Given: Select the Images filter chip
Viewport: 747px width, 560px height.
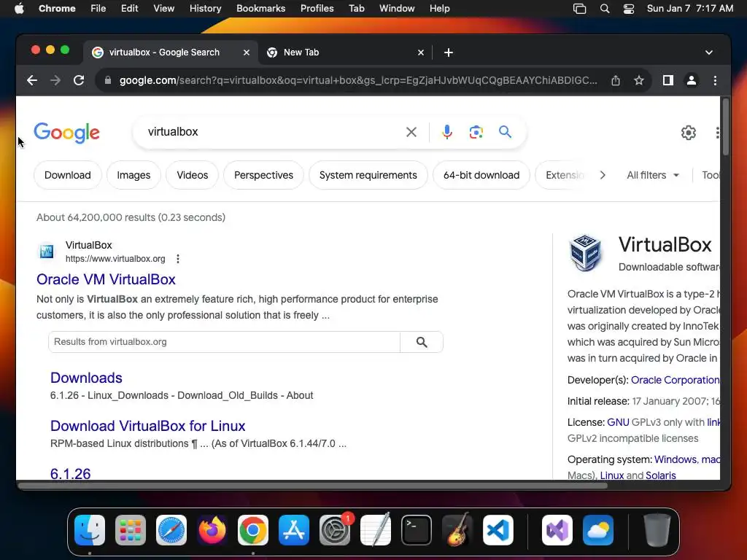Looking at the screenshot, I should click(133, 175).
